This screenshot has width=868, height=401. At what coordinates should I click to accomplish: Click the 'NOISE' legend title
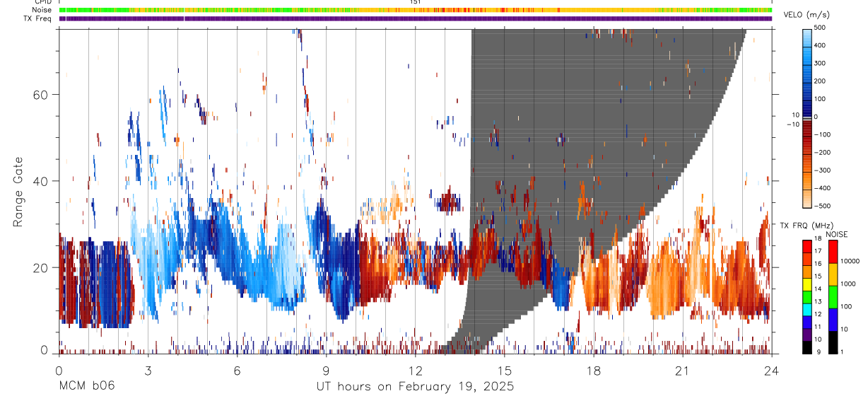[x=837, y=234]
